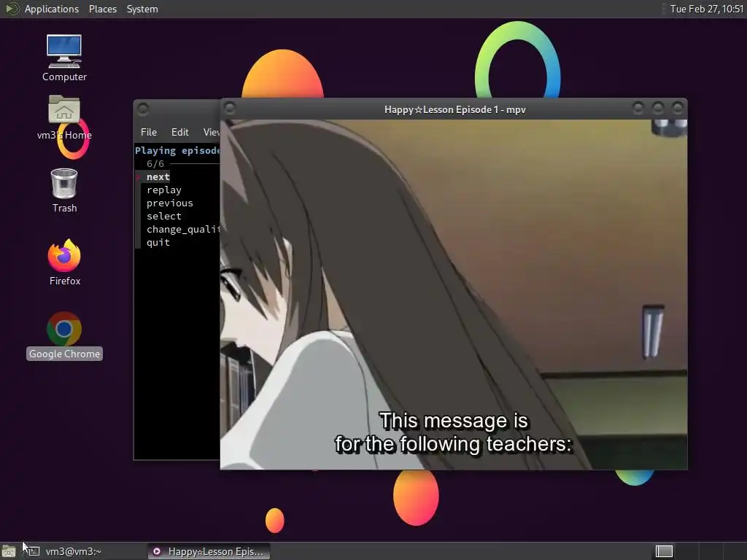Click on the mpv video frame

click(x=454, y=295)
